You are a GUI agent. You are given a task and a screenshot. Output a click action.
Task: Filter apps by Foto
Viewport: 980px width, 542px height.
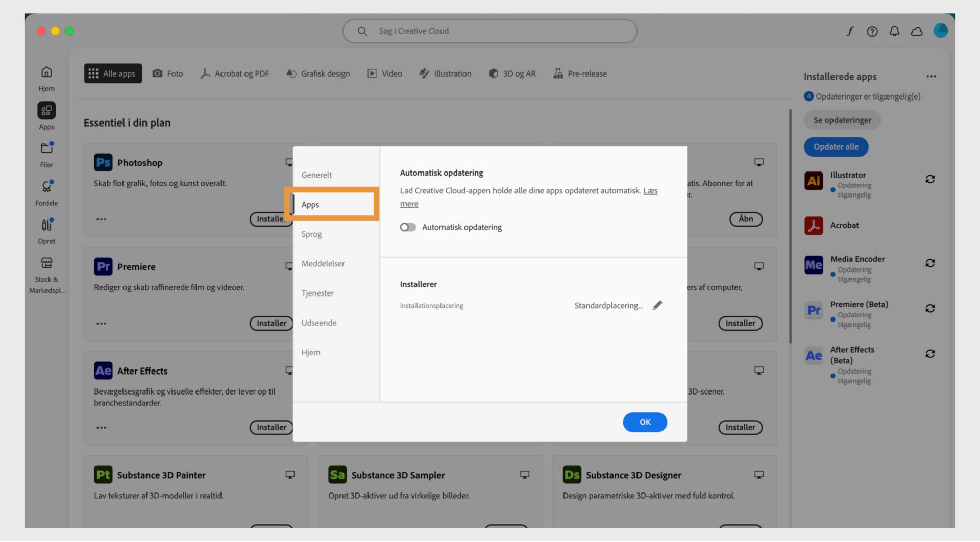pyautogui.click(x=167, y=73)
